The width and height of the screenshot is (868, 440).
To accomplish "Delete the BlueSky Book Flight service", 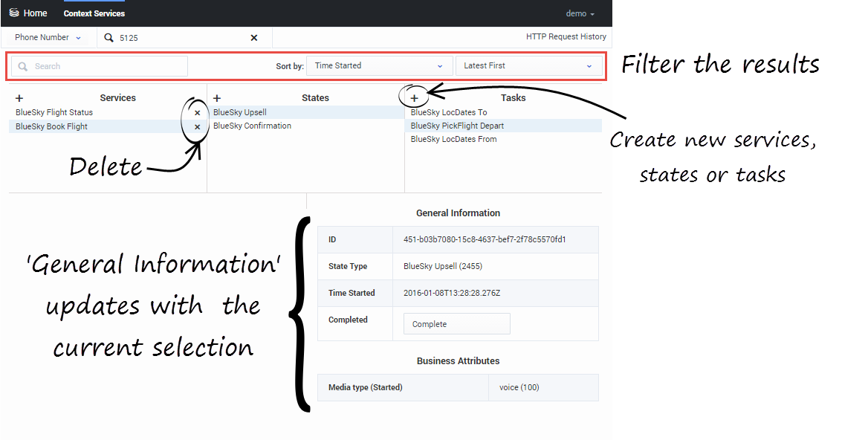I will pos(197,127).
